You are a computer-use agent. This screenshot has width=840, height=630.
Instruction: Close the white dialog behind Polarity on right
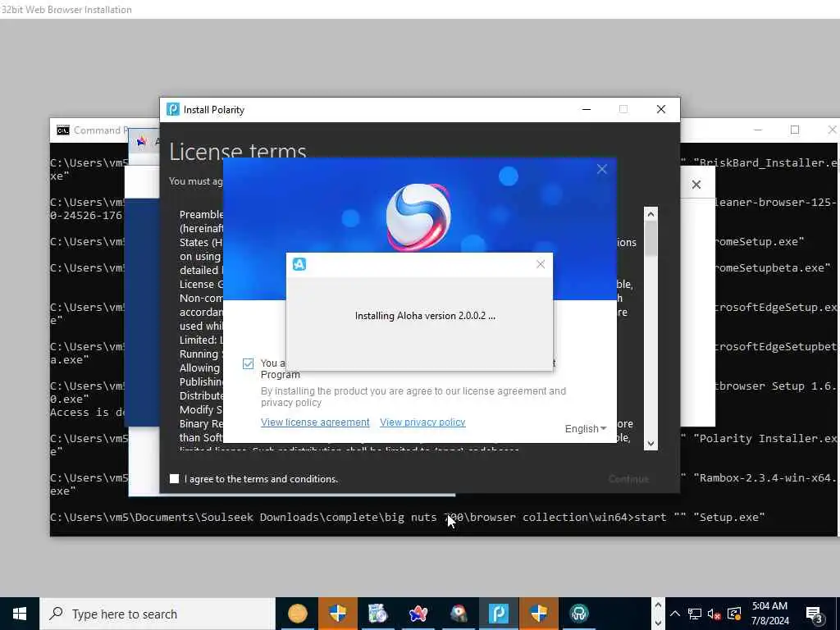(696, 185)
